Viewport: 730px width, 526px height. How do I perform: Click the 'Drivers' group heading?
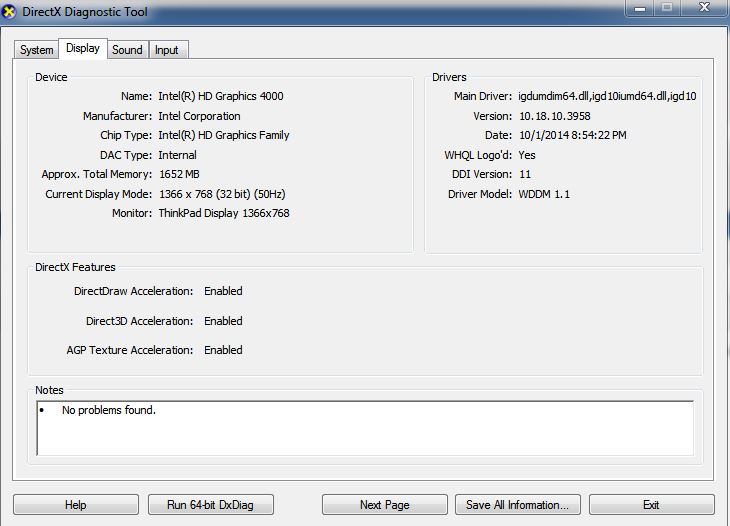pos(449,77)
